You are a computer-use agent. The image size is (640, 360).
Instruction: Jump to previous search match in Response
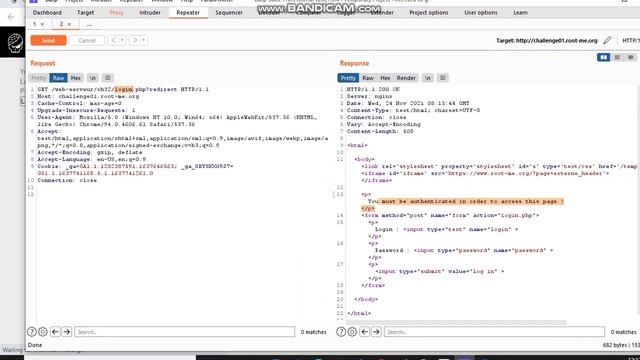[x=364, y=332]
